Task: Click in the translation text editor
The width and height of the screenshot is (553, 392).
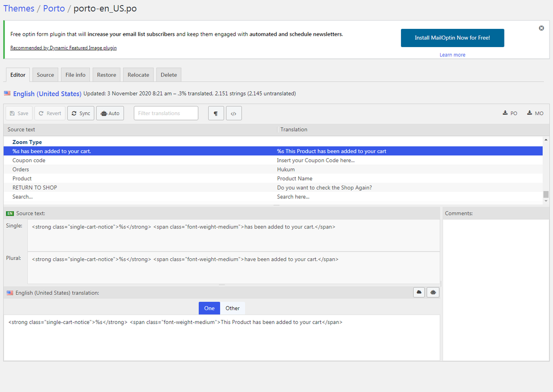Action: pyautogui.click(x=222, y=337)
